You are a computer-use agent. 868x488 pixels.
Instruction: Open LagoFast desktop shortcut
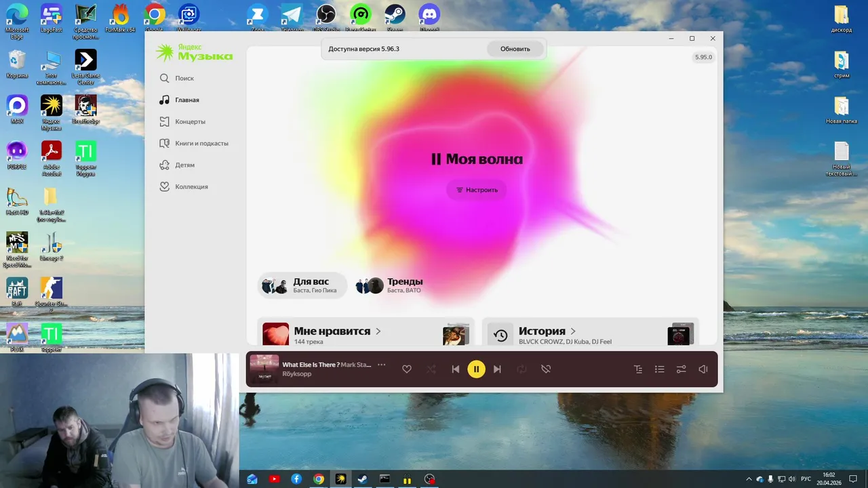point(51,18)
